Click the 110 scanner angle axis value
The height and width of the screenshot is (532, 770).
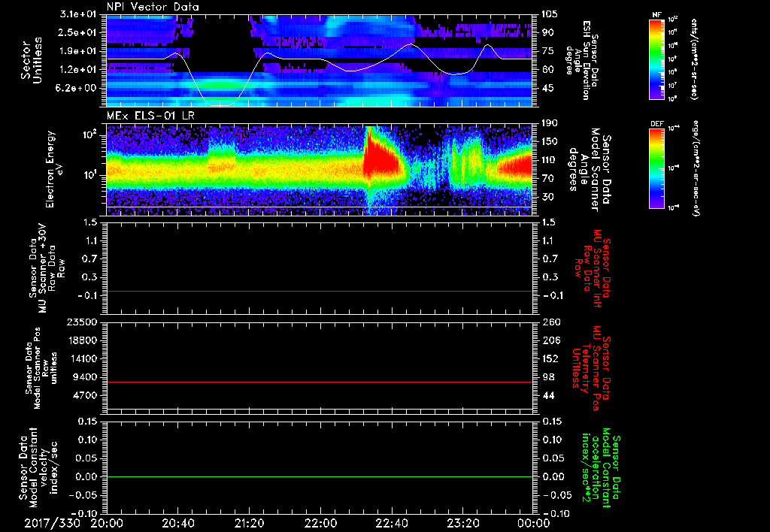pos(550,160)
